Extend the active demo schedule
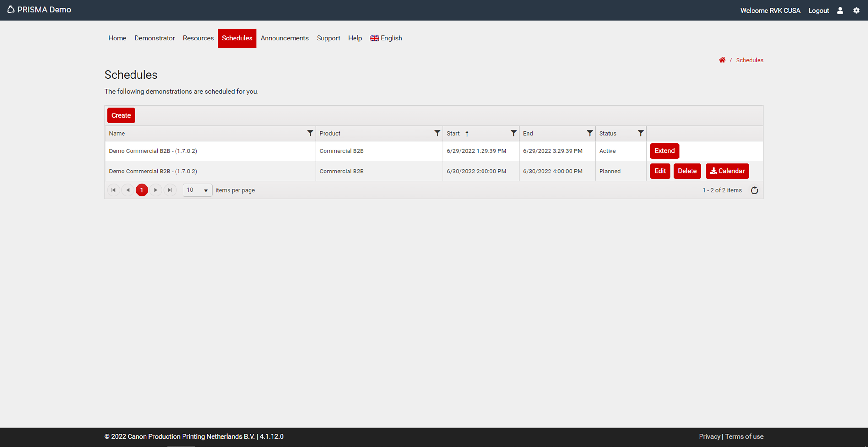 (664, 151)
